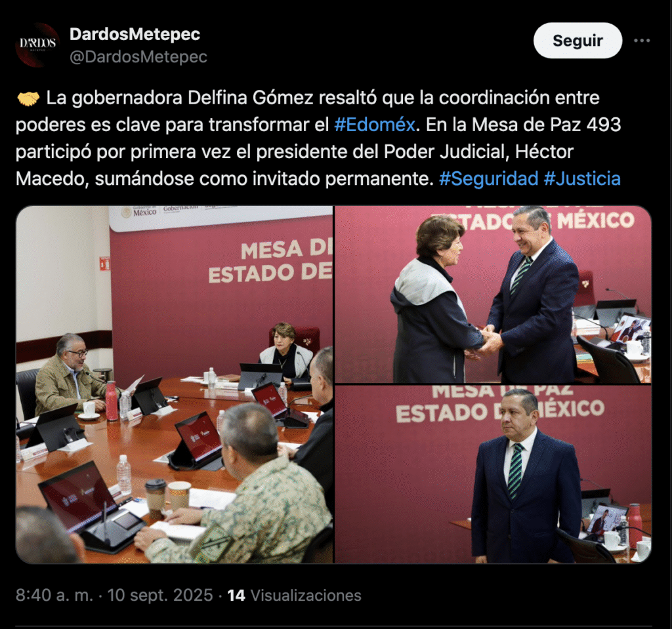Open the DardosMetepec profile avatar

point(37,45)
